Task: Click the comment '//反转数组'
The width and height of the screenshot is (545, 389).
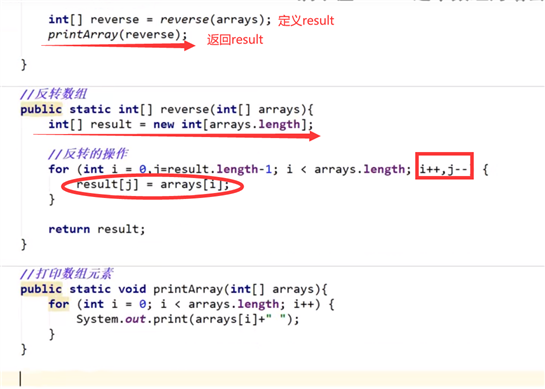Action: (x=54, y=94)
